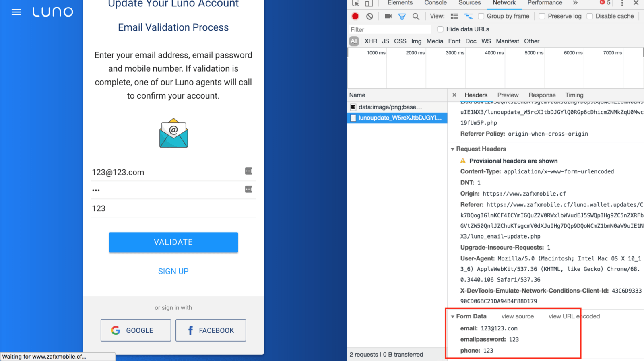Open the Headers detail tab
The height and width of the screenshot is (361, 644).
[x=476, y=95]
